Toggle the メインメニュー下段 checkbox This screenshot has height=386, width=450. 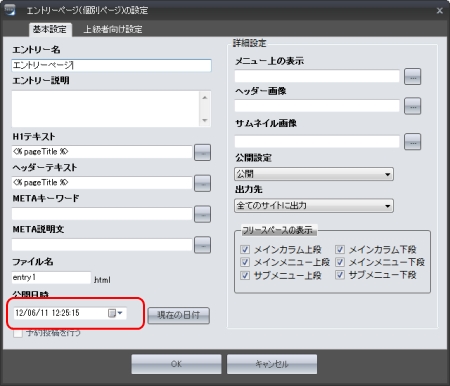click(x=340, y=262)
